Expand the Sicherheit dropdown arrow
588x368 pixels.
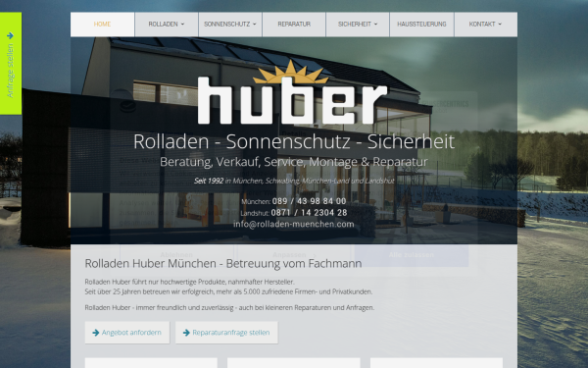click(375, 25)
